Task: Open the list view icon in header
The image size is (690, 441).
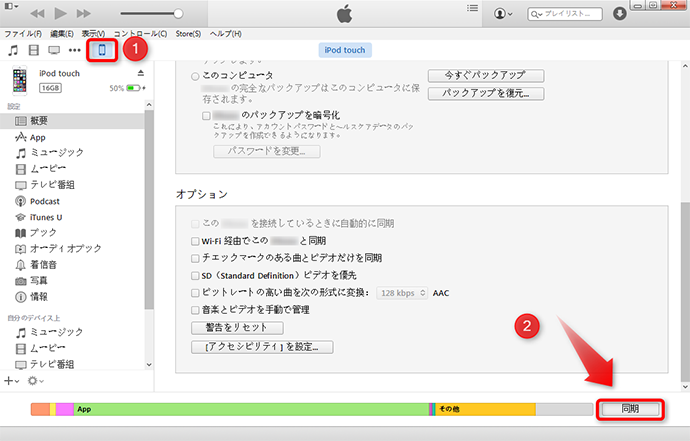Action: click(472, 8)
